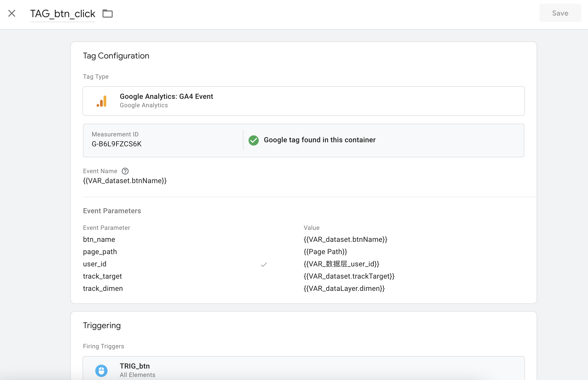Viewport: 588px width, 380px height.
Task: Click the event name {{VAR_dataset.btnName}} value
Action: click(125, 181)
